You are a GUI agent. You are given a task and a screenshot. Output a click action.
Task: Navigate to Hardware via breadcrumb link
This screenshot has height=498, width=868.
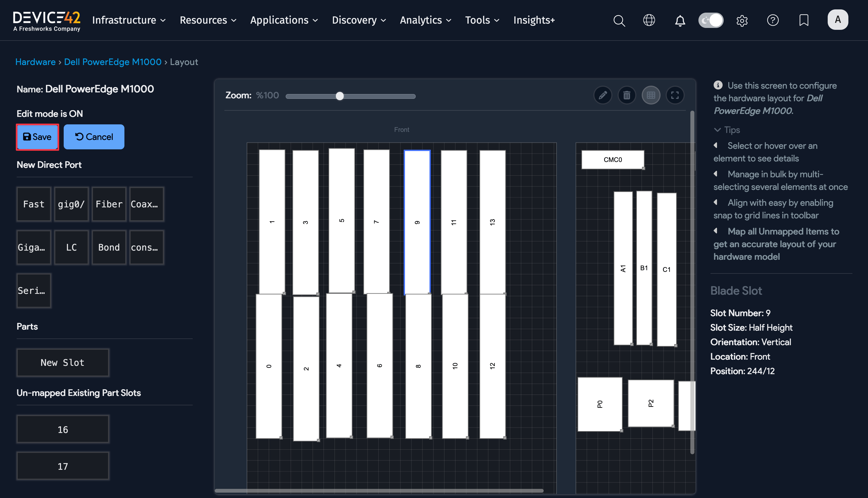(35, 62)
